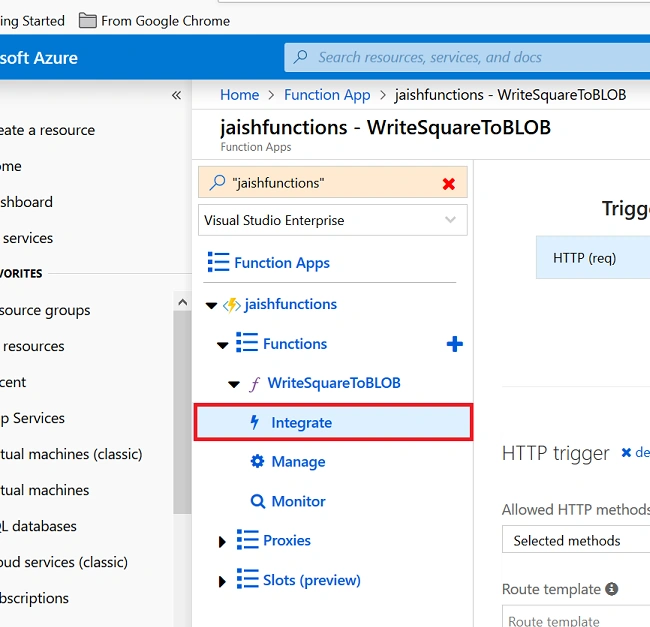
Task: Click the Route template info icon
Action: pyautogui.click(x=611, y=588)
